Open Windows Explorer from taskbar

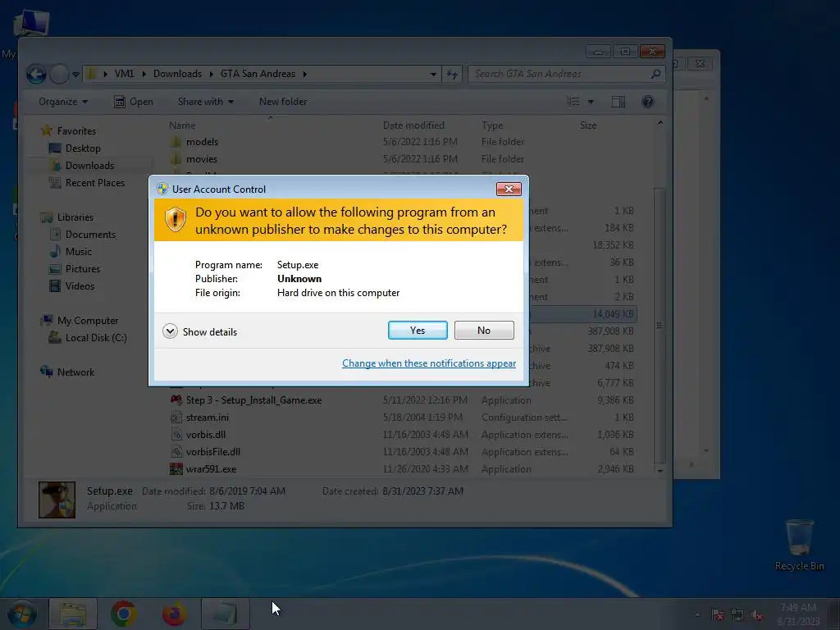(x=73, y=614)
